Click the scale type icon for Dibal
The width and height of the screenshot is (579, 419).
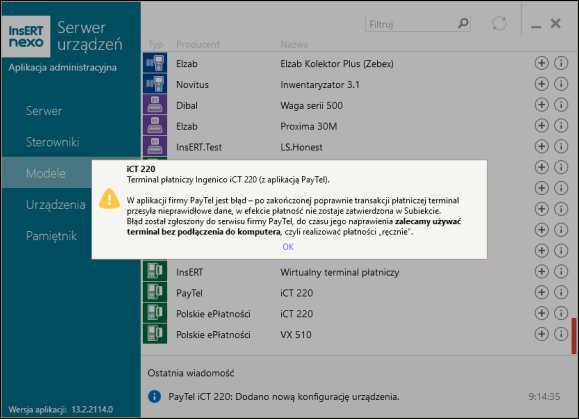pyautogui.click(x=155, y=105)
